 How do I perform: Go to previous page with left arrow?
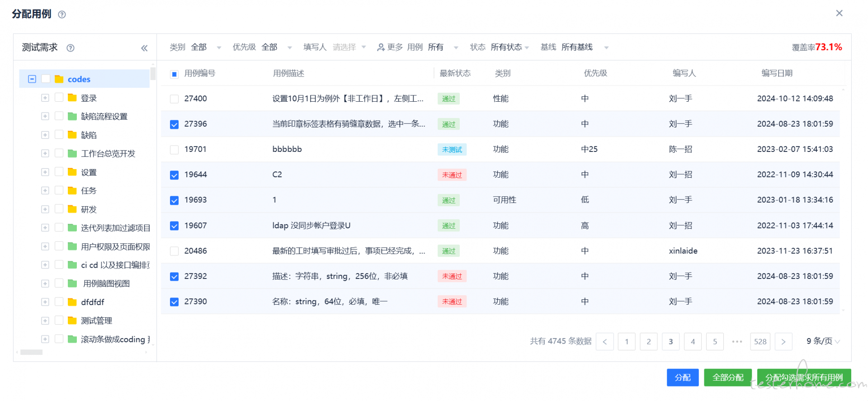tap(604, 342)
